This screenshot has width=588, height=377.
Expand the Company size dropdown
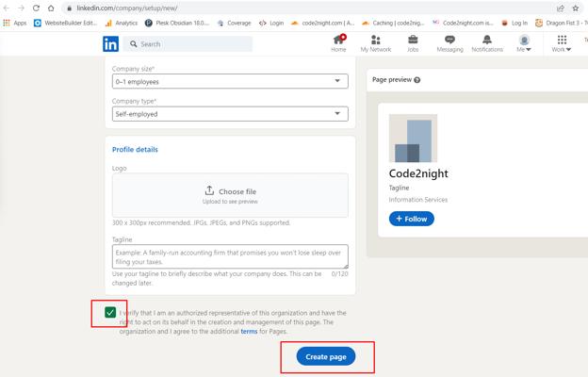click(230, 81)
